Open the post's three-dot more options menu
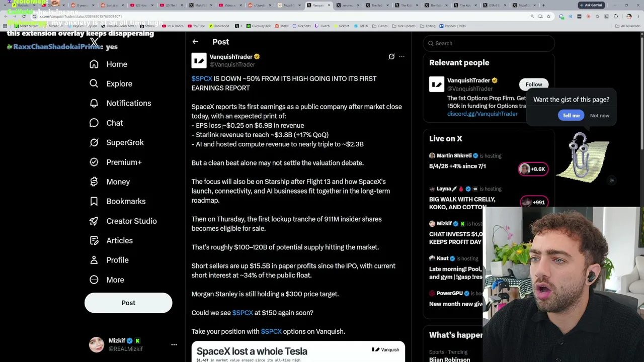644x362 pixels. pos(401,57)
